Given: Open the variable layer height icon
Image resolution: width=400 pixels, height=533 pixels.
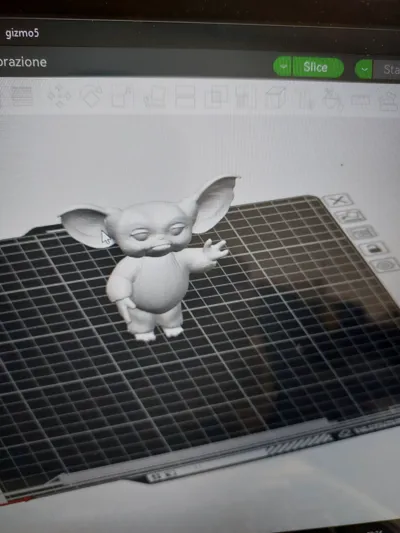Looking at the screenshot, I should [21, 96].
